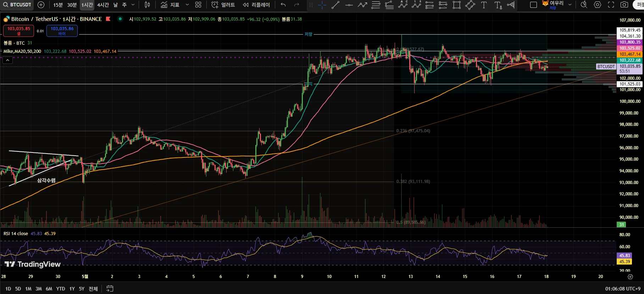Screen dimensions: 644x294
Task: Take a chart snapshot with camera icon
Action: point(624,5)
